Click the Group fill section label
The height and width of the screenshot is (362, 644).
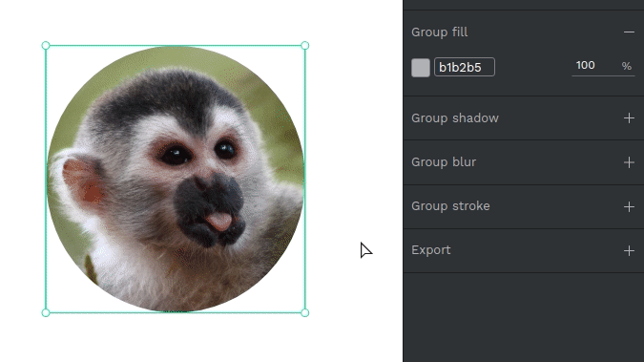click(440, 32)
